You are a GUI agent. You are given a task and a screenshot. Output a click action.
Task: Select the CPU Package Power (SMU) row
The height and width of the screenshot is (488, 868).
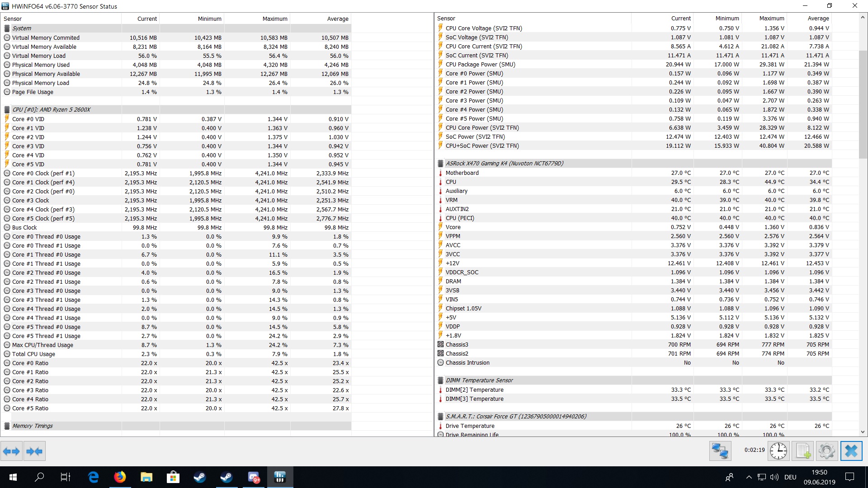(480, 64)
